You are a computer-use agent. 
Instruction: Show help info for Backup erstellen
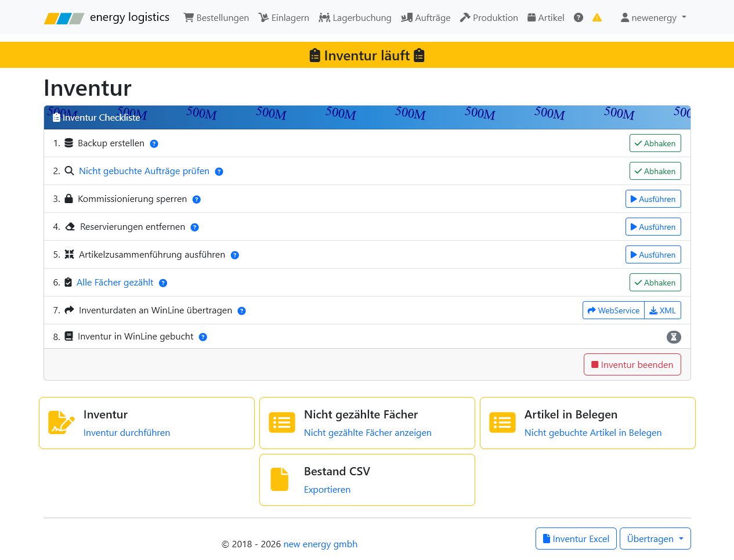click(x=154, y=144)
